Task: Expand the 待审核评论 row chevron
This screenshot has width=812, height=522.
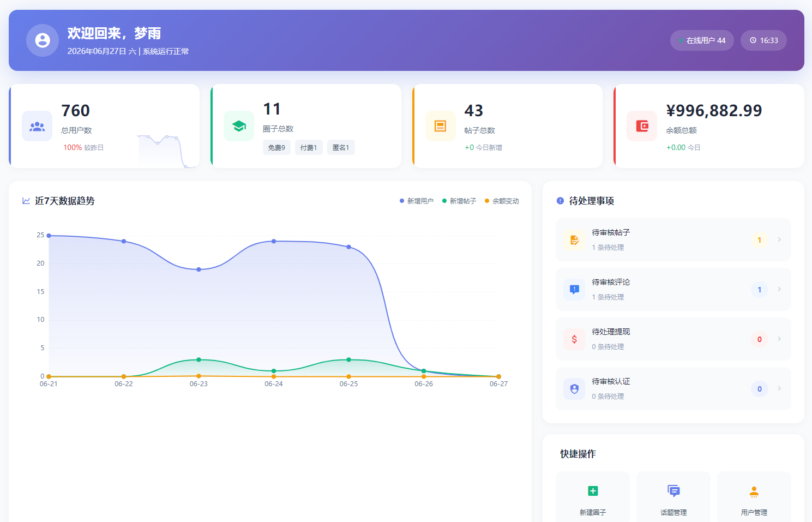Action: pyautogui.click(x=779, y=289)
